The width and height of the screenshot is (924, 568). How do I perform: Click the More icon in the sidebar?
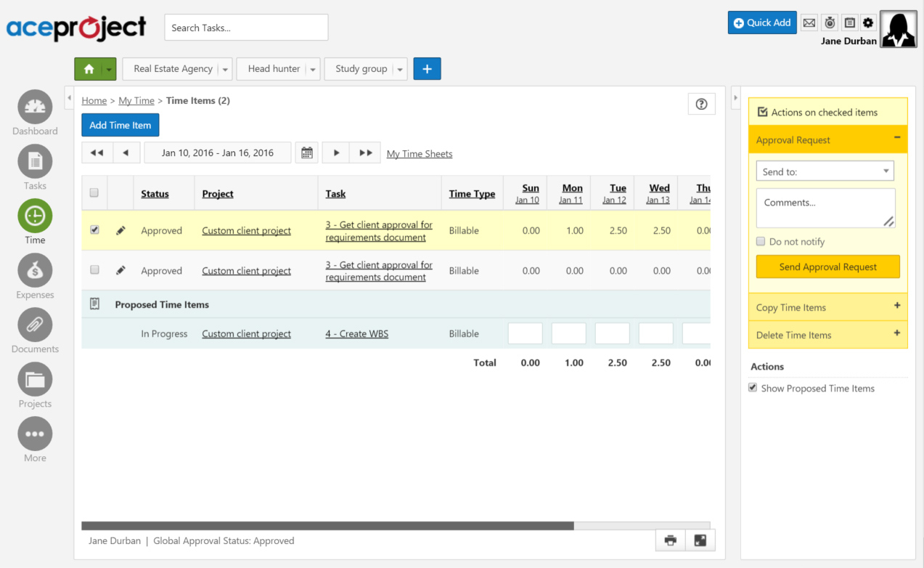[x=34, y=434]
